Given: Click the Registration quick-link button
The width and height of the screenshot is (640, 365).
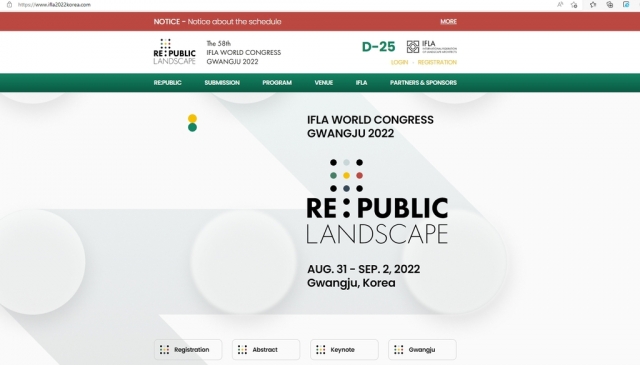Looking at the screenshot, I should [x=188, y=349].
